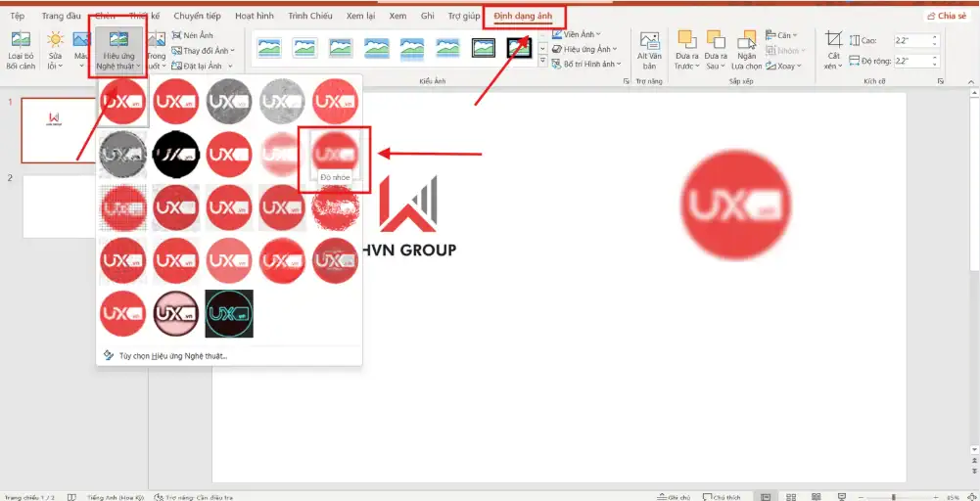Apply the first picture style in gallery
Image resolution: width=980 pixels, height=501 pixels.
coord(269,48)
